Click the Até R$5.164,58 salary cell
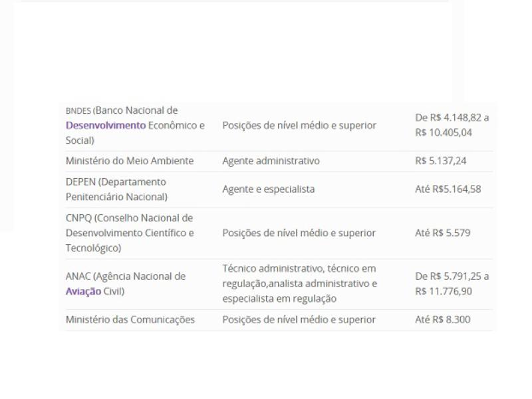 448,189
